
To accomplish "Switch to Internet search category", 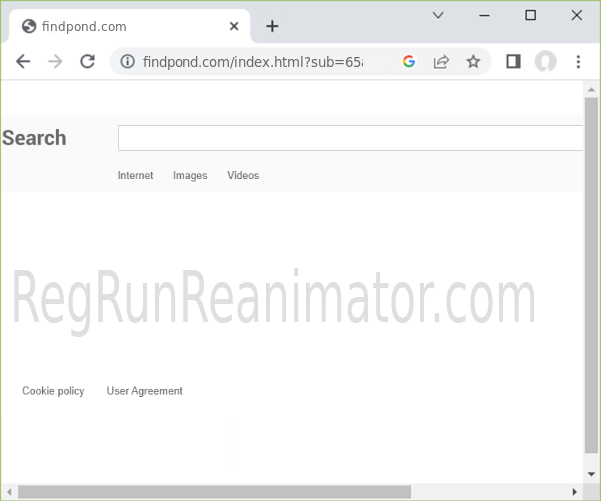I will pyautogui.click(x=135, y=175).
